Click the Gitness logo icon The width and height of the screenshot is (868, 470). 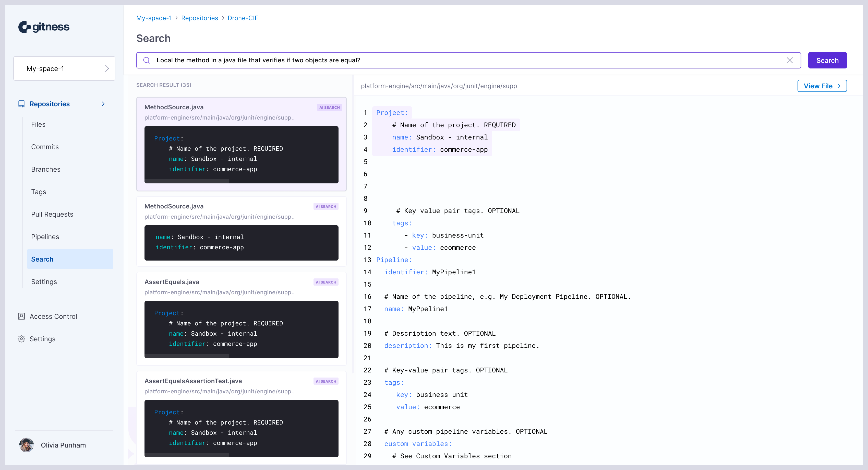(x=24, y=27)
